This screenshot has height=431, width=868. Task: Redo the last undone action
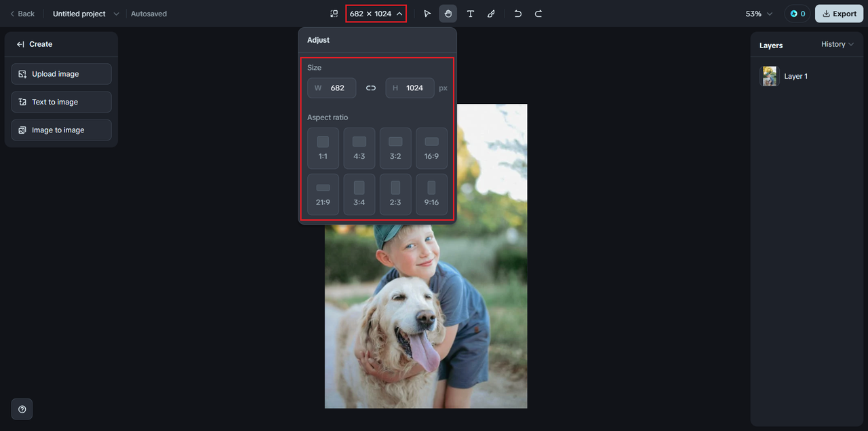[538, 14]
